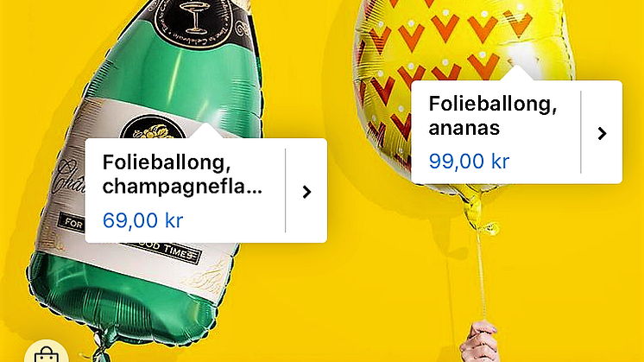Click the cocktail glass emblem on bottle
Screen dimensions: 644x362
(x=195, y=17)
